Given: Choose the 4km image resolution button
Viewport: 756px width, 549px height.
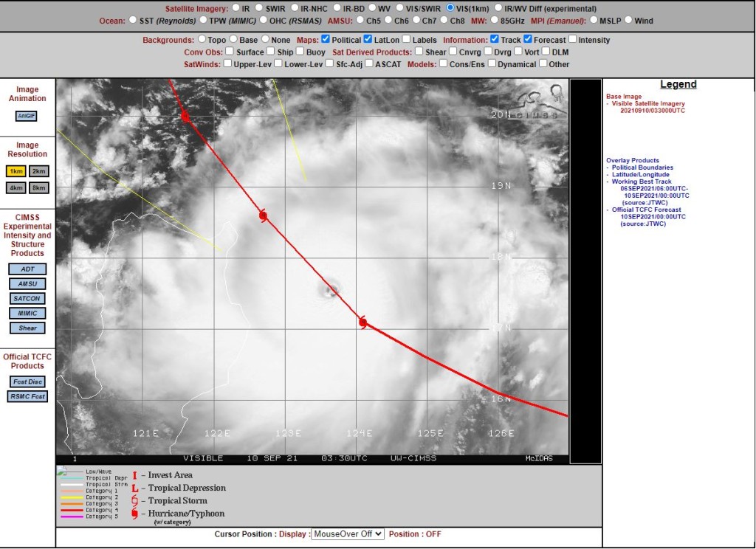Looking at the screenshot, I should (x=16, y=187).
